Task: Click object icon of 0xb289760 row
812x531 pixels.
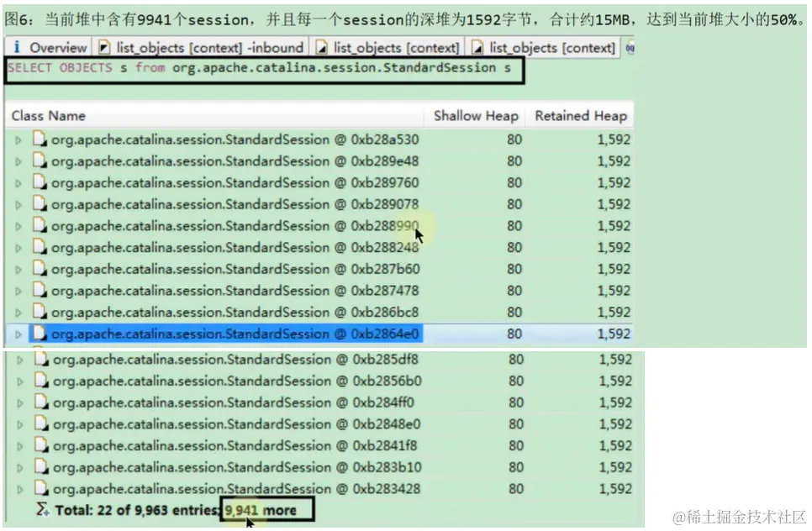Action: (x=40, y=182)
